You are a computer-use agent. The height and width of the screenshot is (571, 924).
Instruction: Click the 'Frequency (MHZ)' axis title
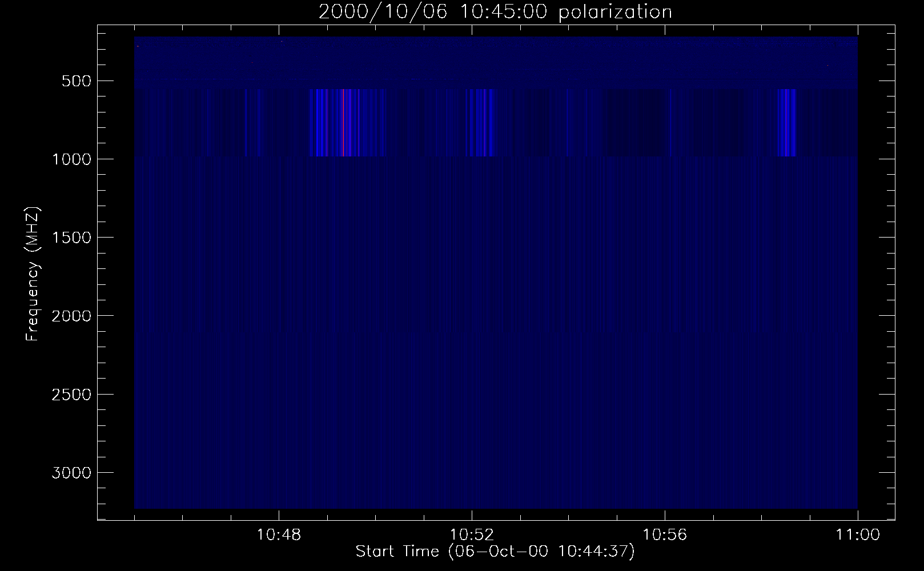pyautogui.click(x=33, y=274)
